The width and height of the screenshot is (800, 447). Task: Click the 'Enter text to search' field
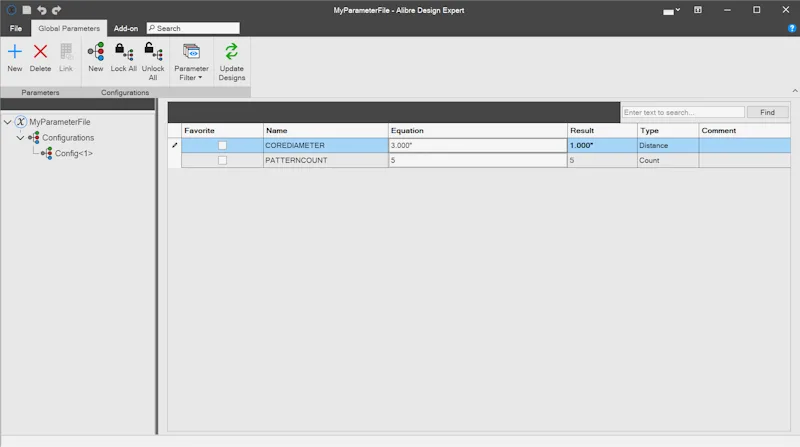click(683, 112)
